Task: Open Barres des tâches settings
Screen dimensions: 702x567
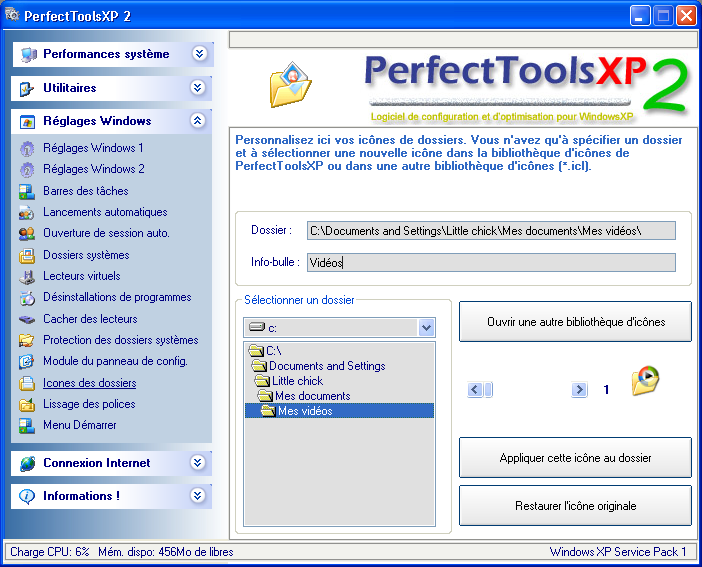Action: tap(86, 191)
